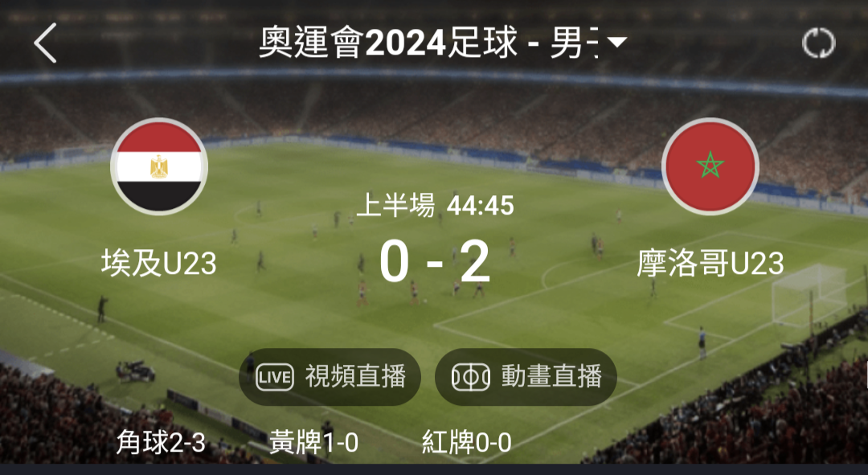Tap the LIVE badge icon
Viewport: 868px width, 475px height.
point(275,378)
